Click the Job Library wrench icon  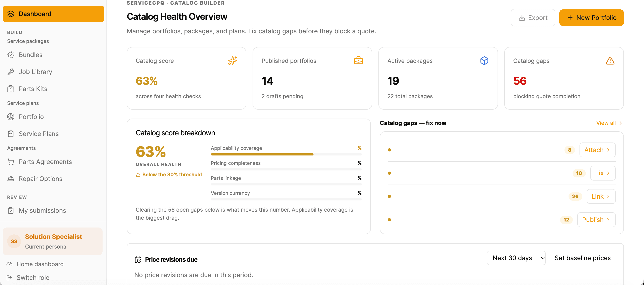tap(11, 72)
